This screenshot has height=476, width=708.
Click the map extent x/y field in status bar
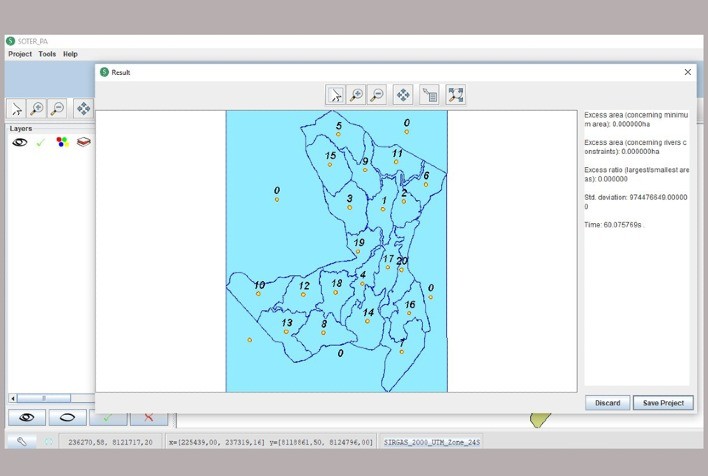tap(271, 442)
